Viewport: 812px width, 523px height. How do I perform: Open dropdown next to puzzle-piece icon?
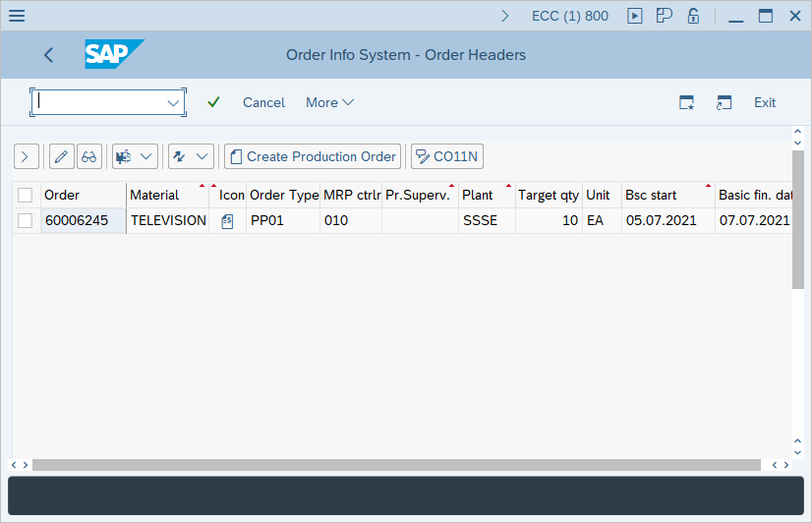pos(146,156)
